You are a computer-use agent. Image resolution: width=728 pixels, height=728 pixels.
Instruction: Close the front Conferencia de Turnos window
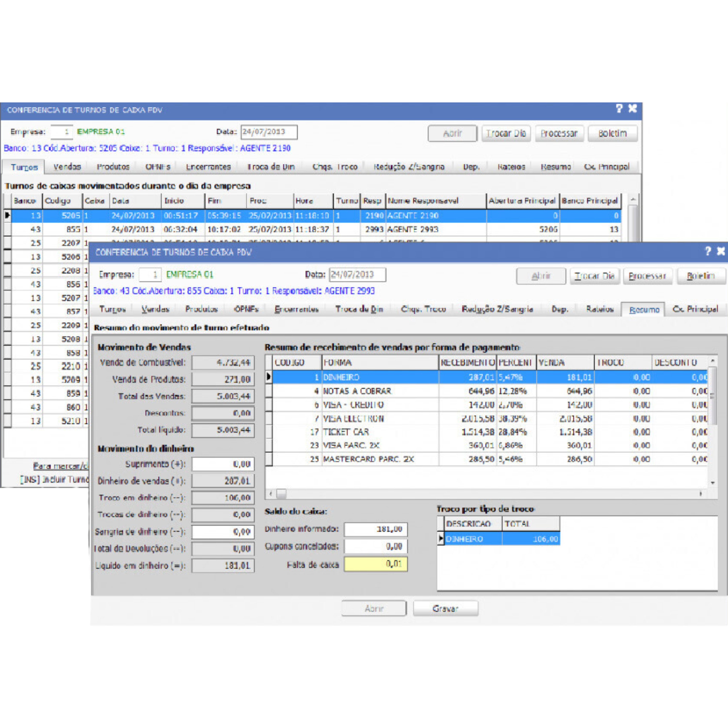click(x=721, y=251)
